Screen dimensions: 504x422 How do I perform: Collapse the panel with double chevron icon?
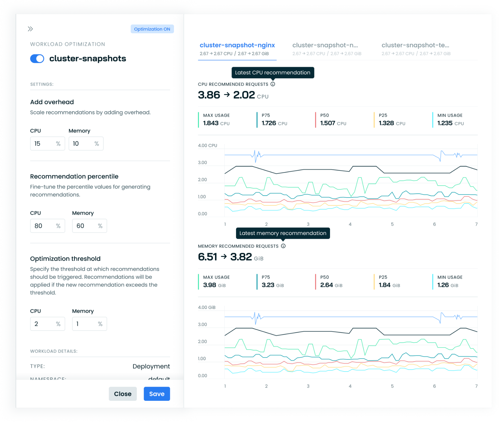pos(30,29)
